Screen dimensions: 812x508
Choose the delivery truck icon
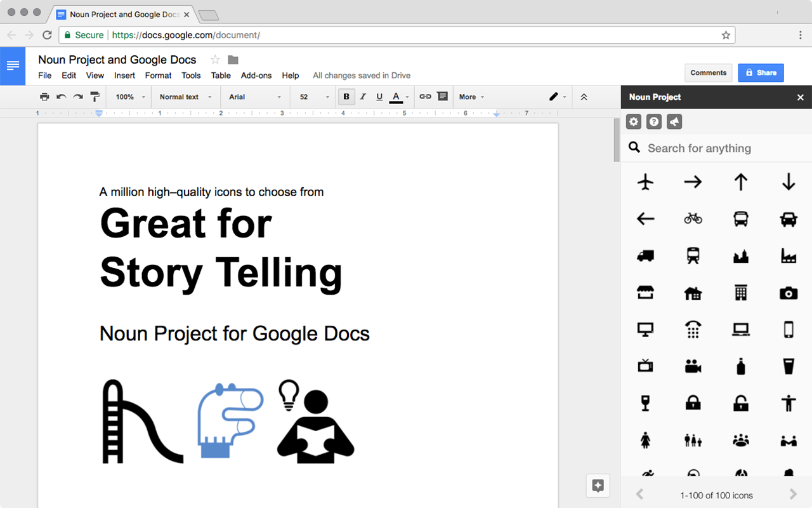point(645,256)
